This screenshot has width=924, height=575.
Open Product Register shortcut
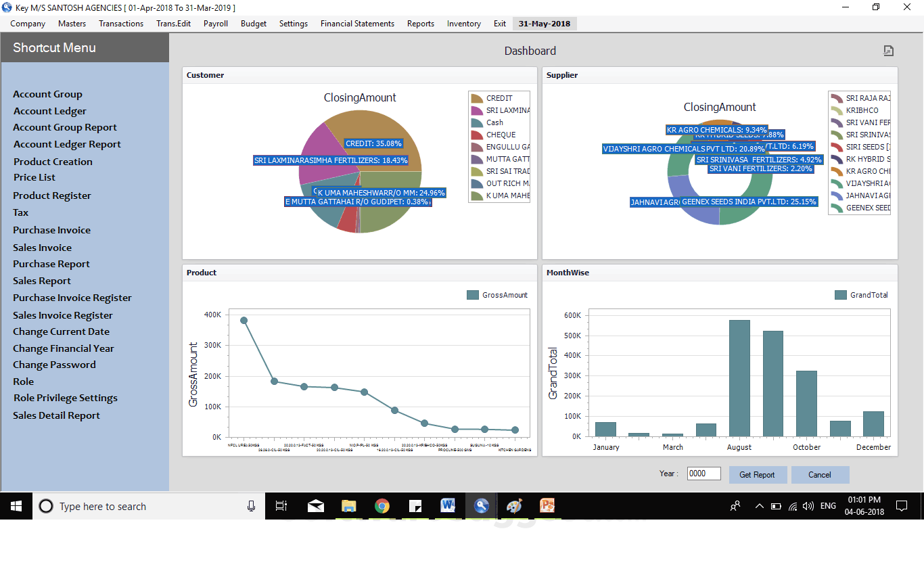click(x=52, y=195)
